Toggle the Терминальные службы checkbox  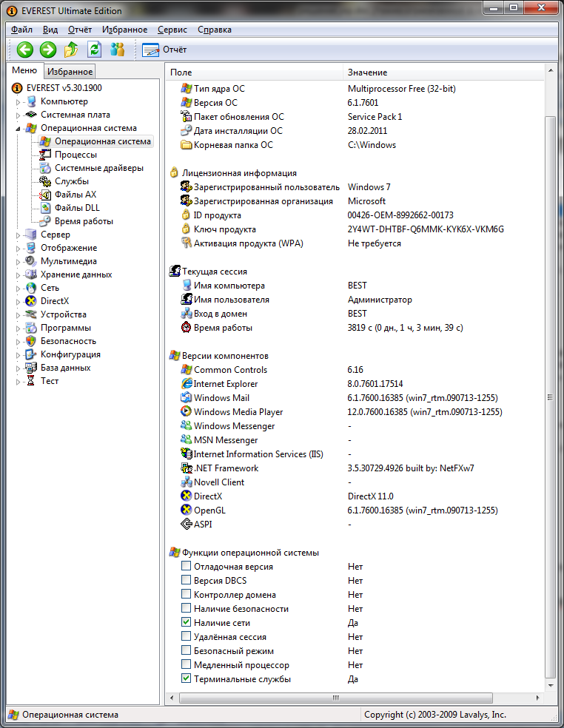pyautogui.click(x=187, y=678)
